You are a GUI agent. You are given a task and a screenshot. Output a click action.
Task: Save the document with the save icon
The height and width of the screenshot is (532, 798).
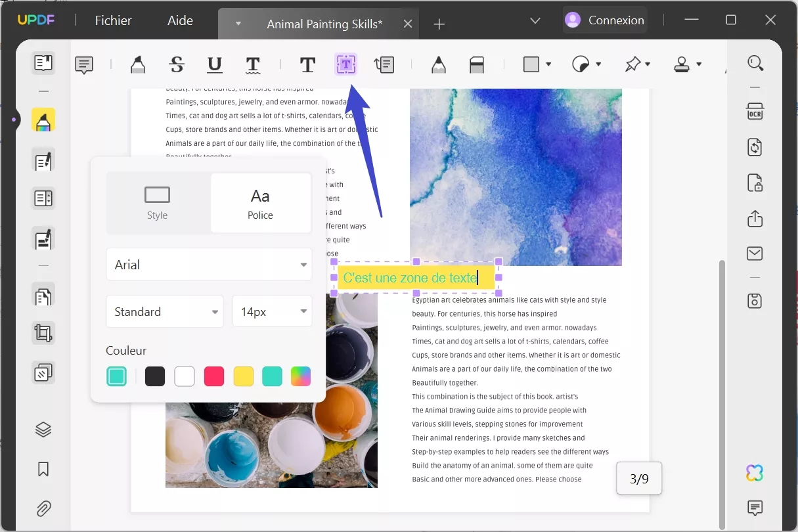(x=755, y=301)
